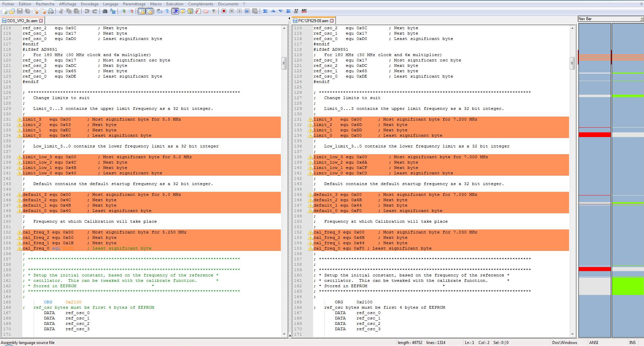Zoom in on the text
This screenshot has height=346, width=644.
pos(123,11)
